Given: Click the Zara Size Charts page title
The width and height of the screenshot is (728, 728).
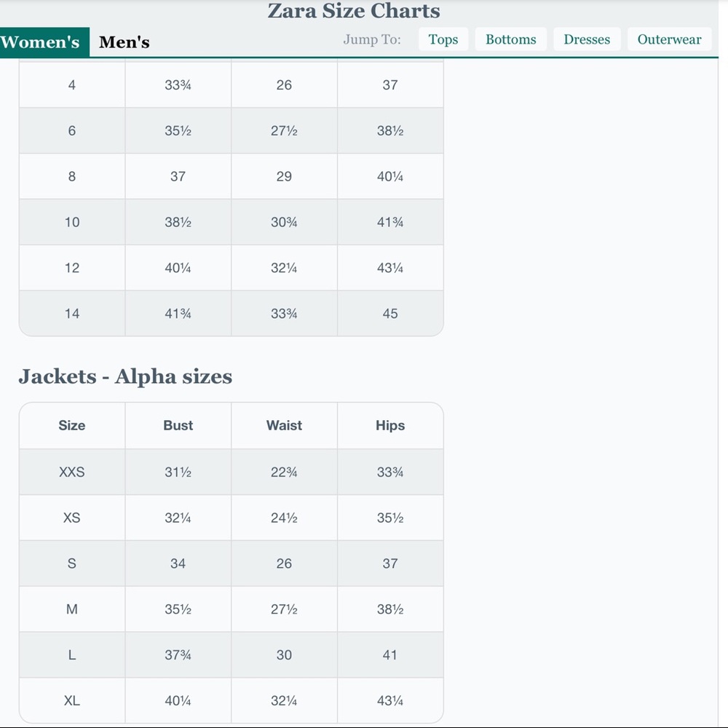Looking at the screenshot, I should pyautogui.click(x=354, y=12).
